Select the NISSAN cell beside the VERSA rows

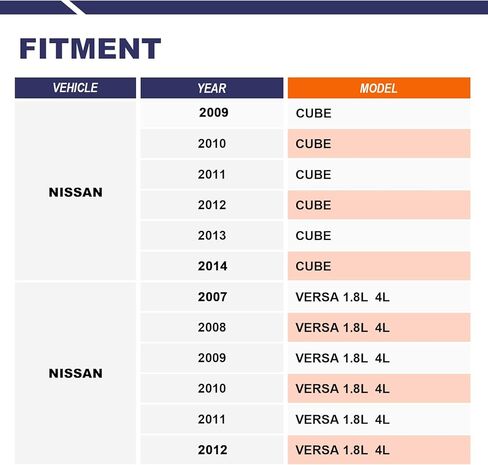[75, 373]
